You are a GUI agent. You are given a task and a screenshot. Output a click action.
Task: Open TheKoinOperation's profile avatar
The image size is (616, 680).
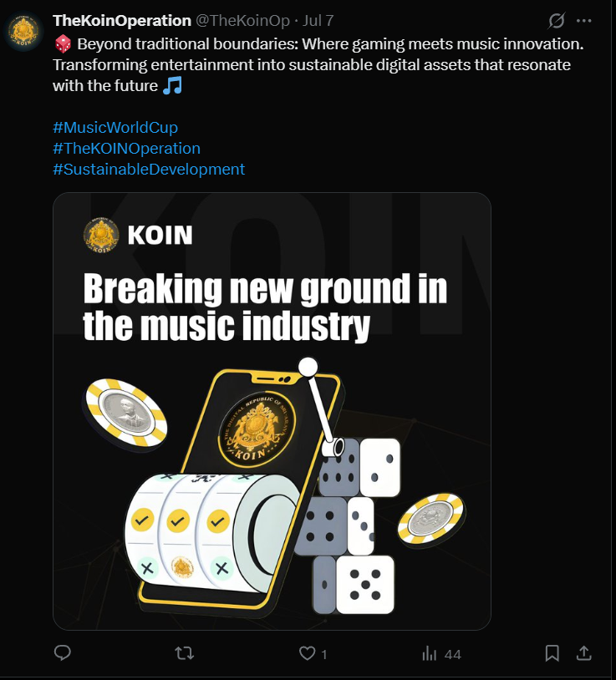[x=22, y=32]
